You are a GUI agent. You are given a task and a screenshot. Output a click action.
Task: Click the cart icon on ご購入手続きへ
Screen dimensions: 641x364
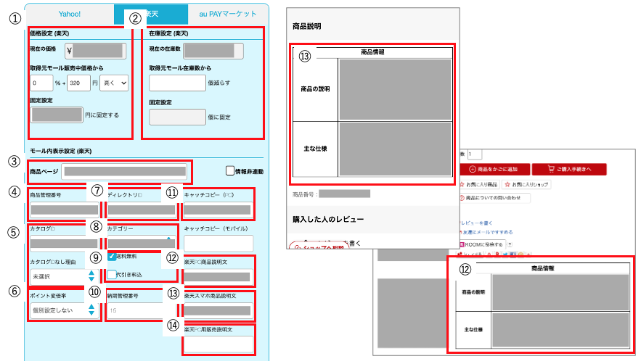coord(551,169)
